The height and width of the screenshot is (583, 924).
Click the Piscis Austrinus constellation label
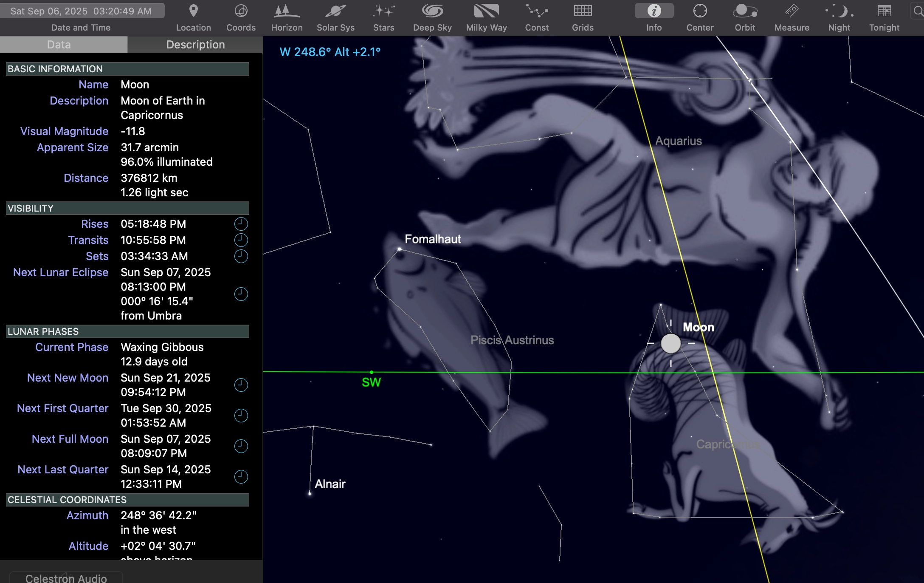coord(512,340)
